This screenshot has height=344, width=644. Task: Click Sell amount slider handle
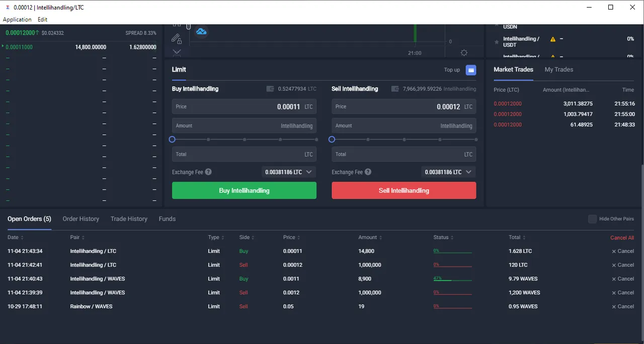[x=332, y=140]
